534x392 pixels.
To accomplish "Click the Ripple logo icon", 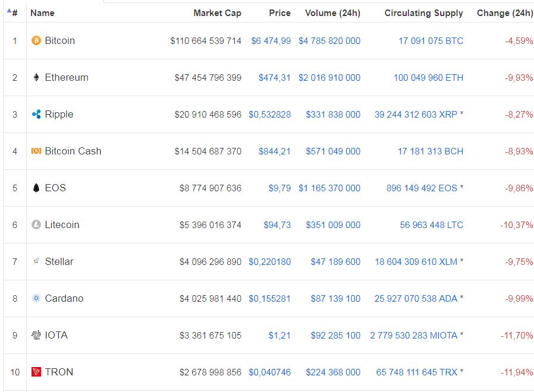I will (x=36, y=114).
